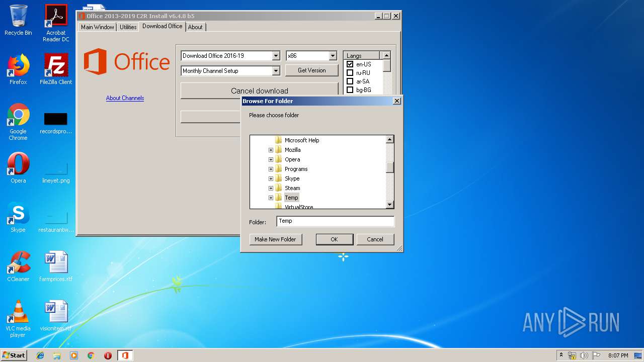Image resolution: width=644 pixels, height=362 pixels.
Task: Open the Start menu
Action: (14, 355)
